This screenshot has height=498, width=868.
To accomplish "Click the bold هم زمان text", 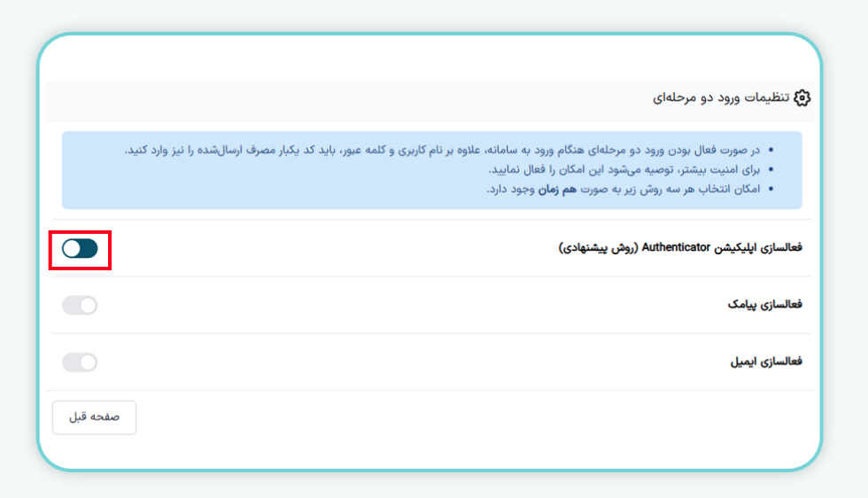I will [x=558, y=189].
